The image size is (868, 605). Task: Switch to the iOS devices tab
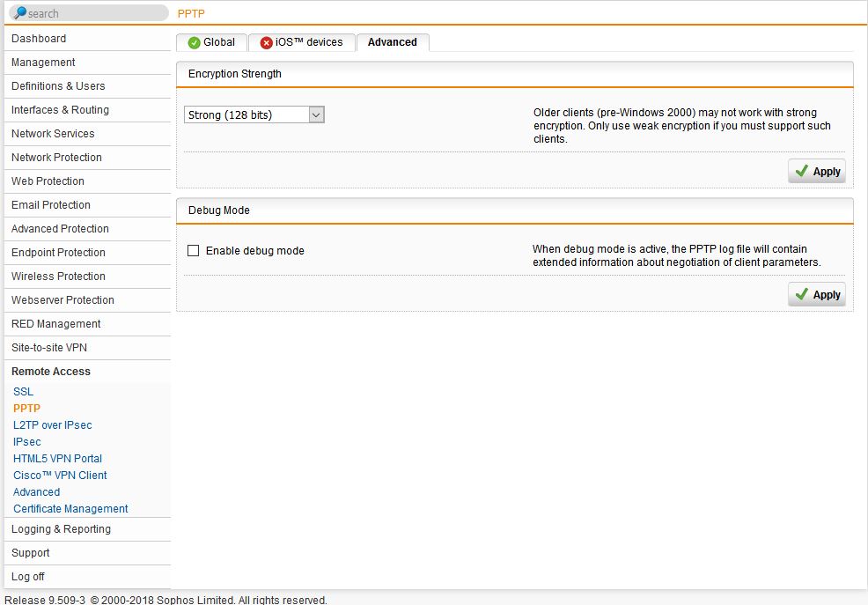[302, 42]
